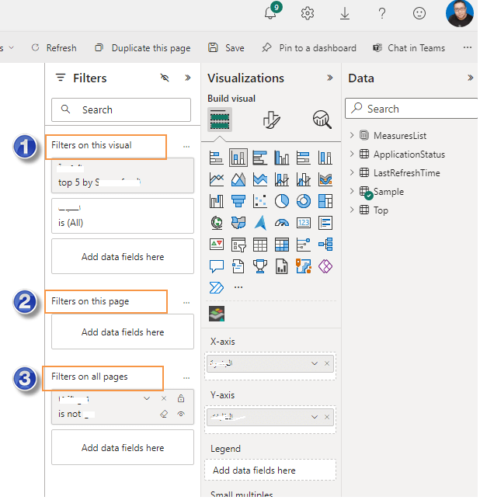Select the treemap visual
The height and width of the screenshot is (500, 480).
click(325, 201)
